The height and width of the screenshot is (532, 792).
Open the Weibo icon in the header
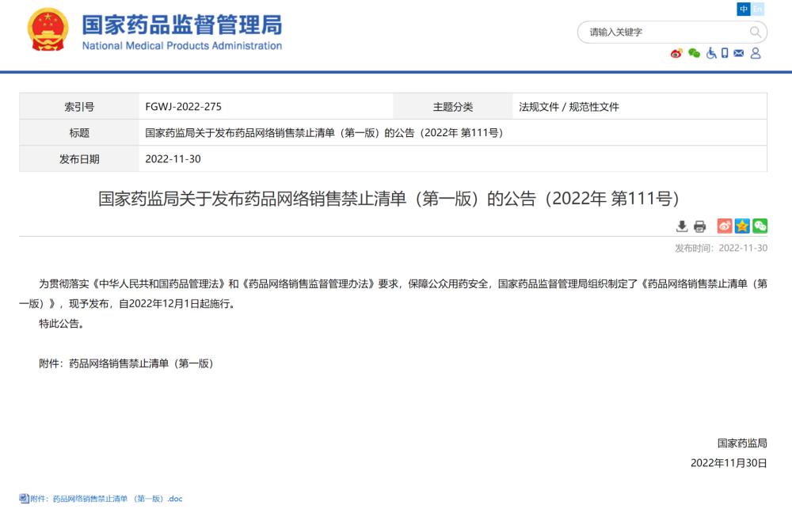click(x=676, y=53)
